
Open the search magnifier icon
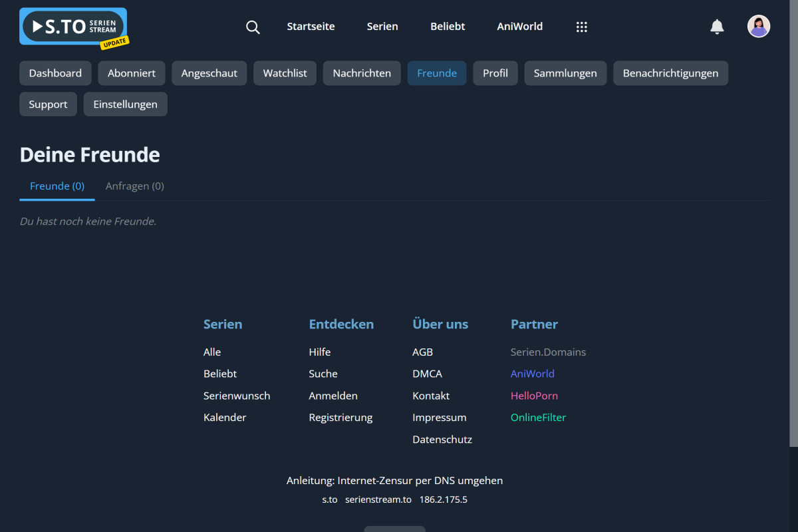(253, 27)
